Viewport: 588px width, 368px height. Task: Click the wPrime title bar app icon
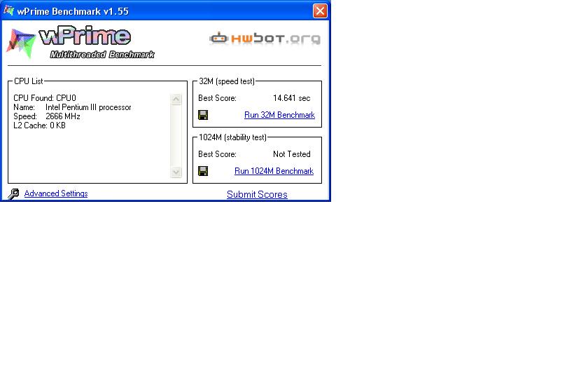pos(8,11)
